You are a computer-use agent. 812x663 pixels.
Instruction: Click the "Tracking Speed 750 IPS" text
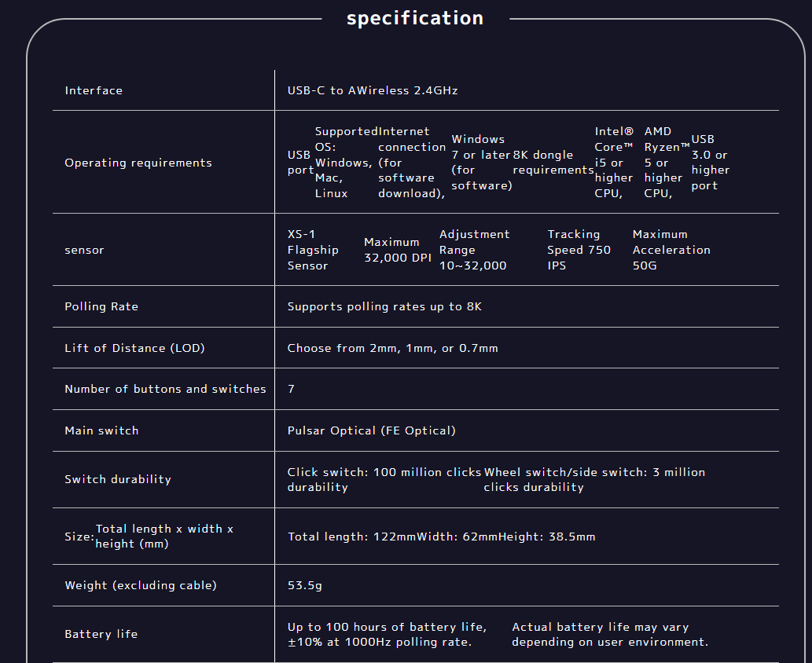point(579,250)
